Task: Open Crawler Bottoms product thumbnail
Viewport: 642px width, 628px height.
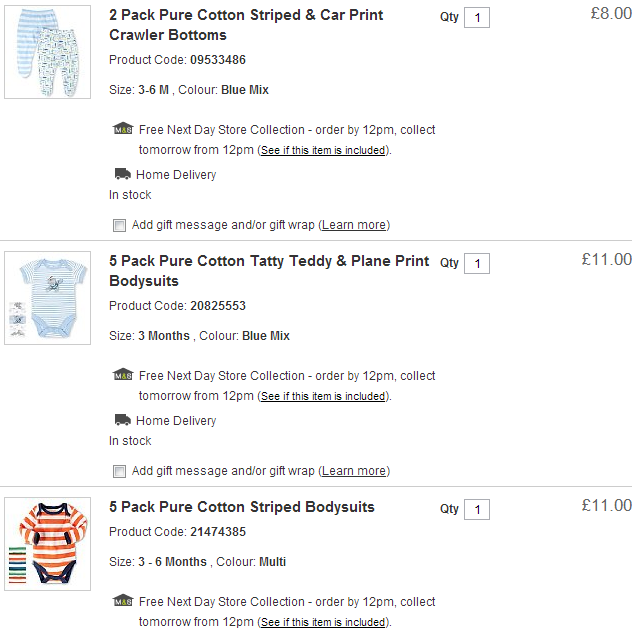Action: pyautogui.click(x=47, y=52)
